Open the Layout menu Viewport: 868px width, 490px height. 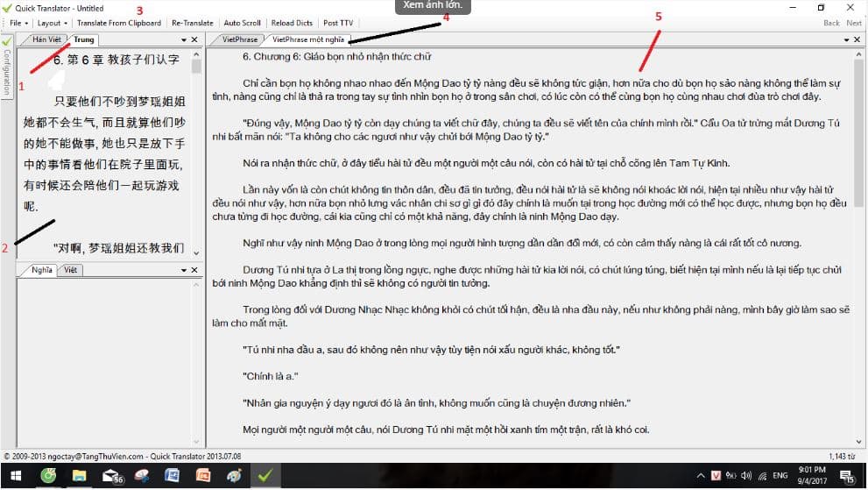click(x=52, y=23)
